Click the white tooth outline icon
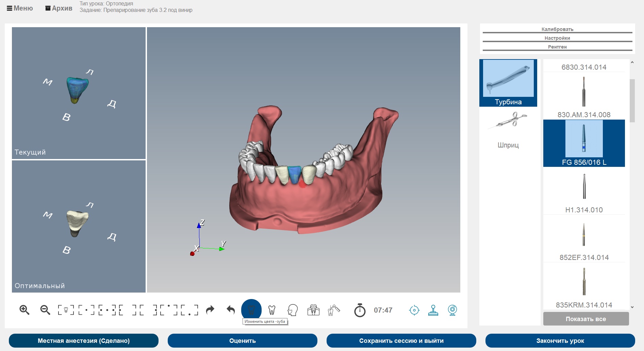This screenshot has width=644, height=351. (x=272, y=310)
